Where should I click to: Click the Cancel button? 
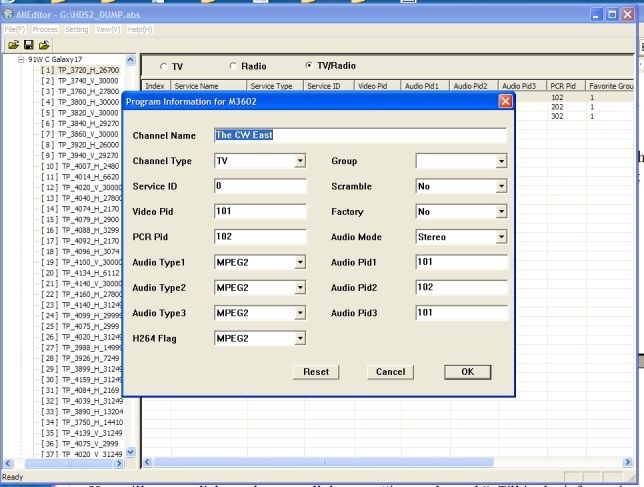390,372
